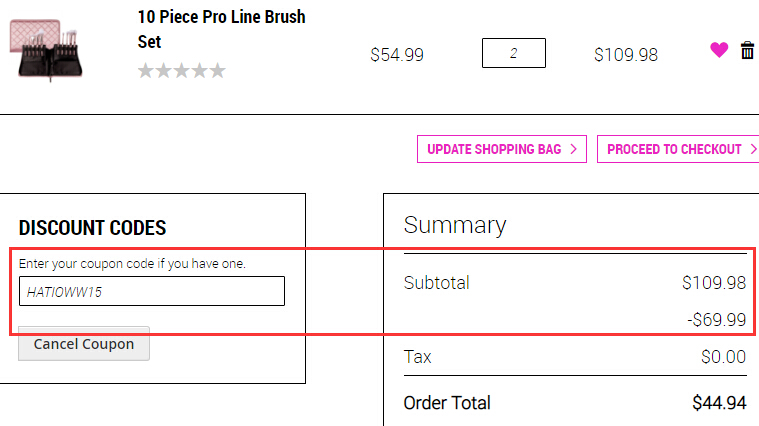Cancel the applied coupon
Image resolution: width=759 pixels, height=426 pixels.
[84, 344]
